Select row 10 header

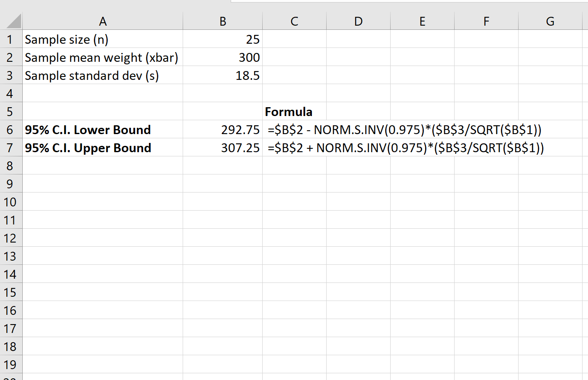click(x=11, y=202)
